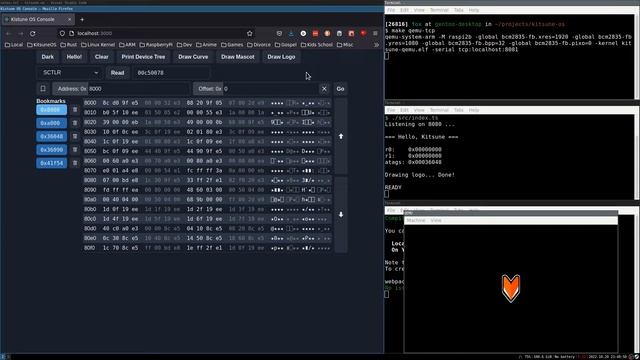The image size is (640, 360).
Task: Click the Read register button
Action: coord(117,73)
